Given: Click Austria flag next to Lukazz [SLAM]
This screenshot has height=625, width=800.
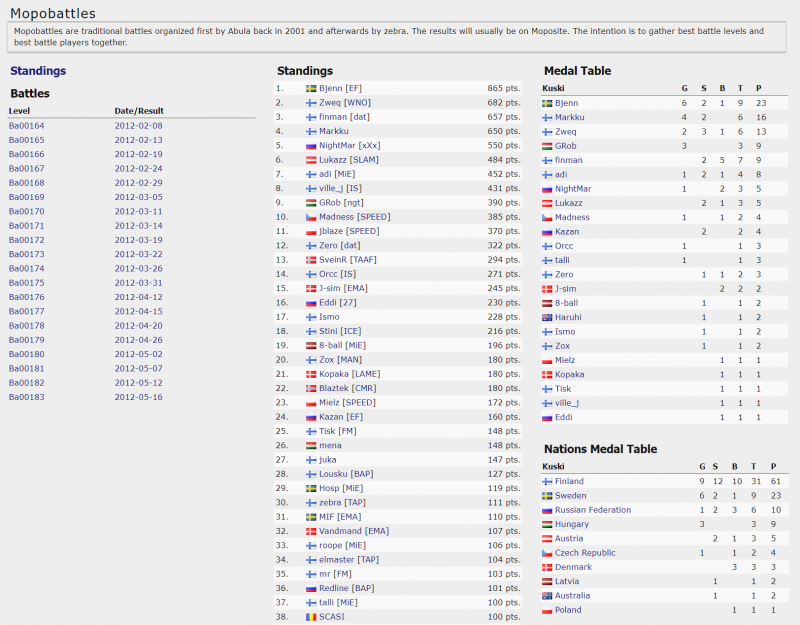Looking at the screenshot, I should [x=310, y=160].
